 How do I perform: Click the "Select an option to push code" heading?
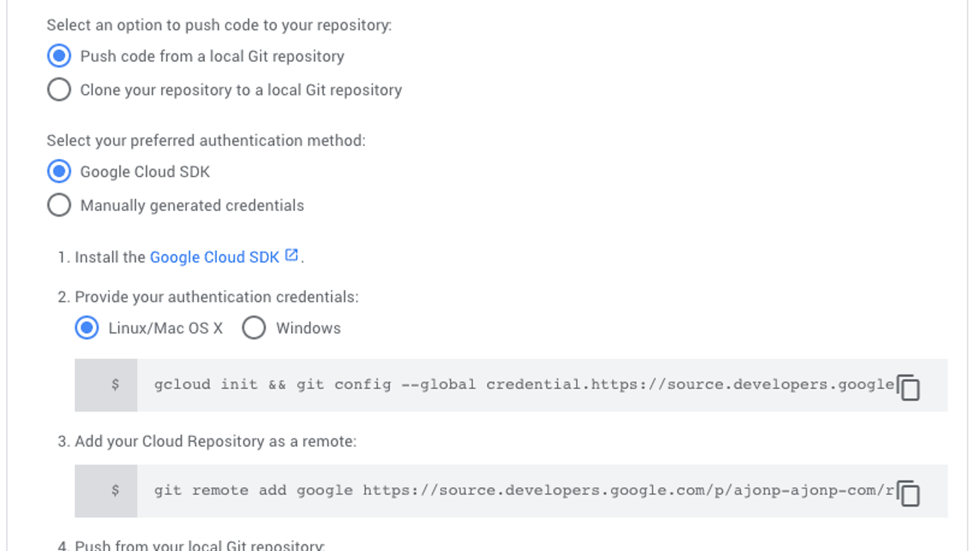219,25
